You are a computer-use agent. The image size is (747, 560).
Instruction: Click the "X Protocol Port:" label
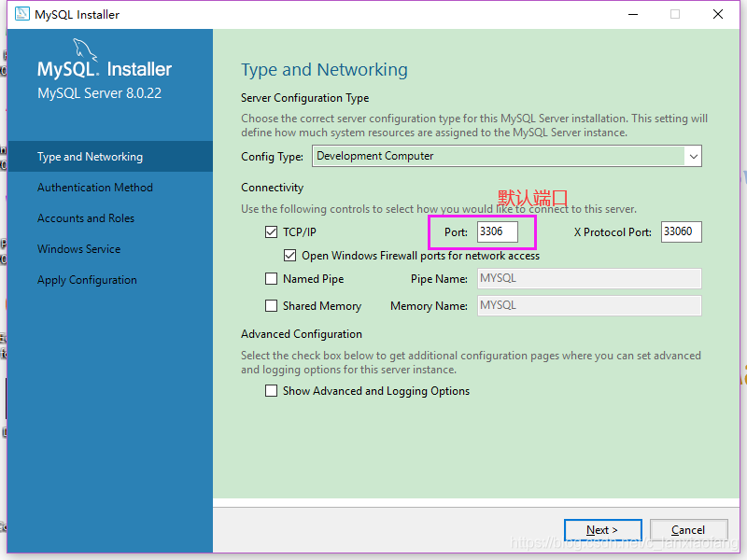[613, 232]
